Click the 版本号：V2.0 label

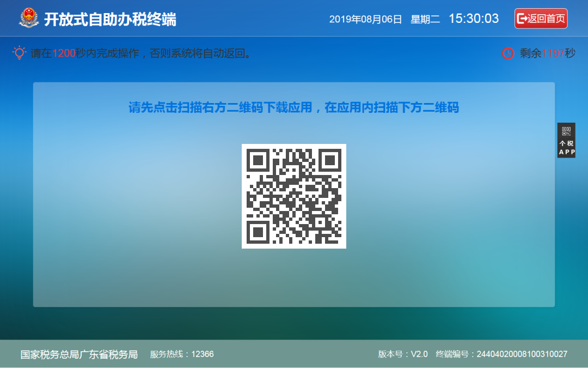[403, 354]
